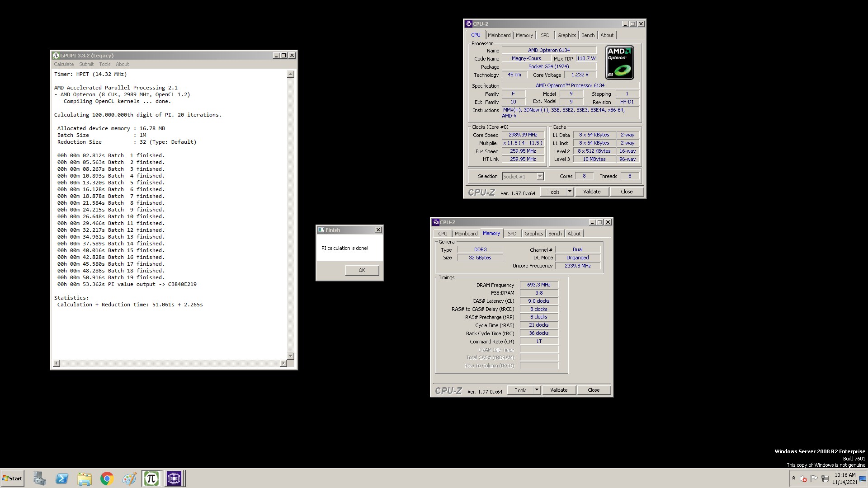868x488 pixels.
Task: Open Socket #1 selection dropdown
Action: 523,177
